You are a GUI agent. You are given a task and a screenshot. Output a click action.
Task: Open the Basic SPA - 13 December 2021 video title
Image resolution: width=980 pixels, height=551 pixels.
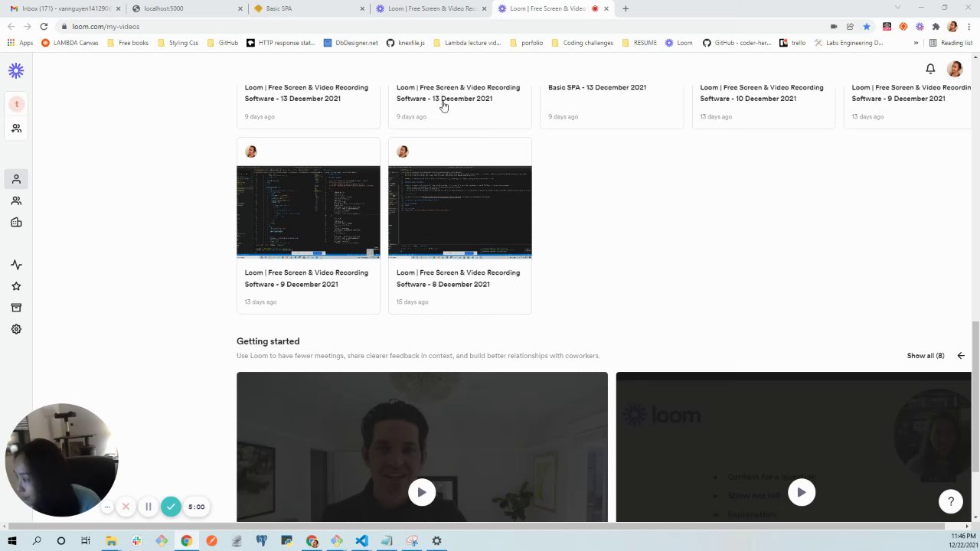(x=597, y=87)
